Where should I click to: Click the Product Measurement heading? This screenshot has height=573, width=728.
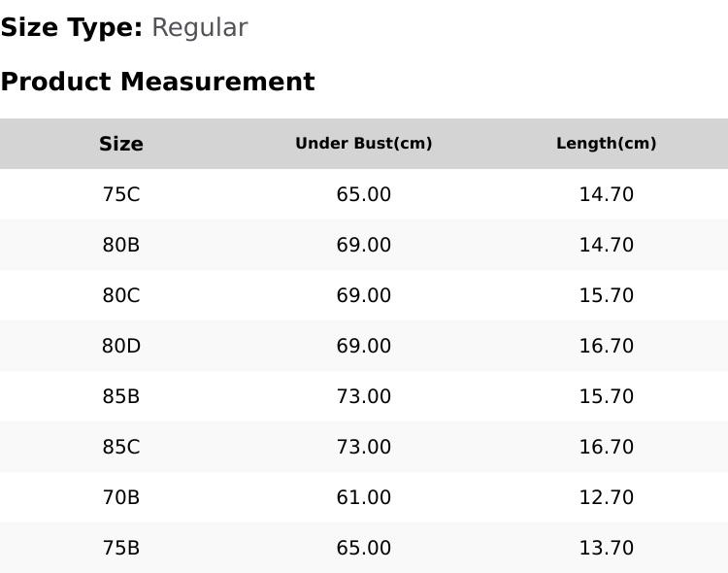[x=158, y=82]
